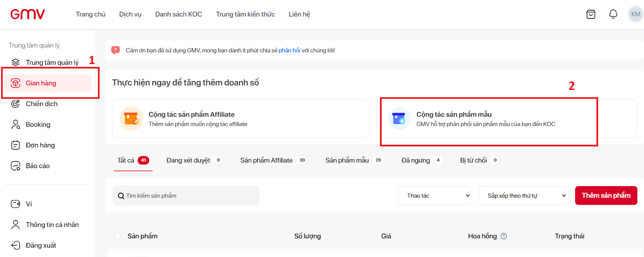644x257 pixels.
Task: Switch to the Đã ngưng tab
Action: [x=422, y=160]
